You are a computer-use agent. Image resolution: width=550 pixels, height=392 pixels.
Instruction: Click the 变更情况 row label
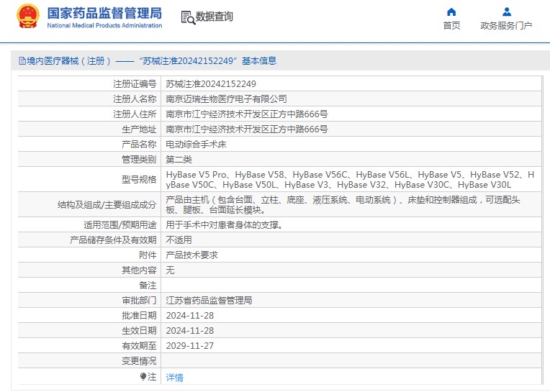click(139, 361)
